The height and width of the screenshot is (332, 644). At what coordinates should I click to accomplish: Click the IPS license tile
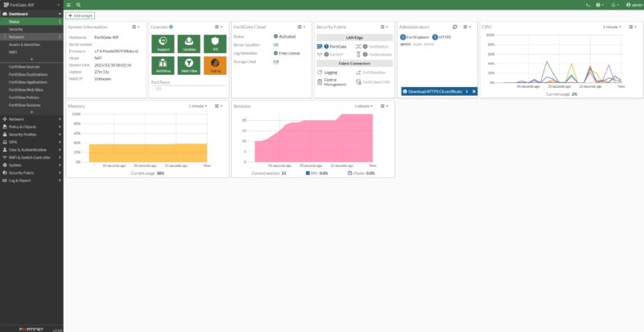(x=215, y=44)
